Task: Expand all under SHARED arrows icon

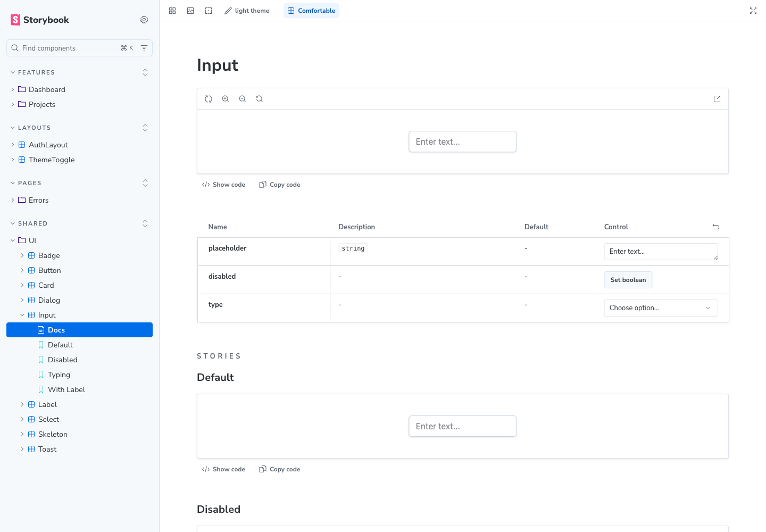Action: tap(145, 223)
